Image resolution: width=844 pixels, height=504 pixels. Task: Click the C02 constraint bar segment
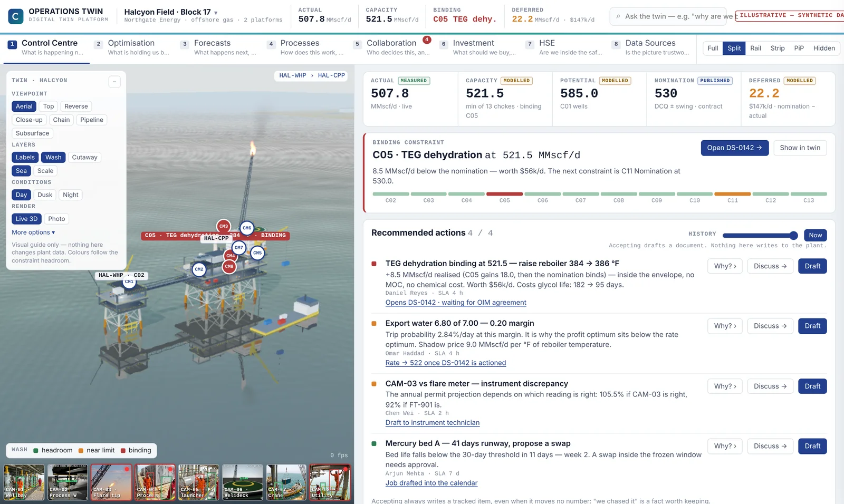pos(390,194)
